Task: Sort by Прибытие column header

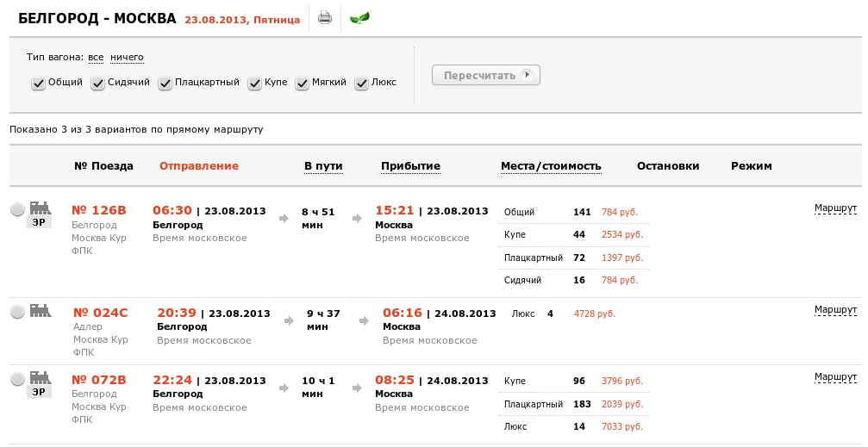Action: tap(410, 166)
